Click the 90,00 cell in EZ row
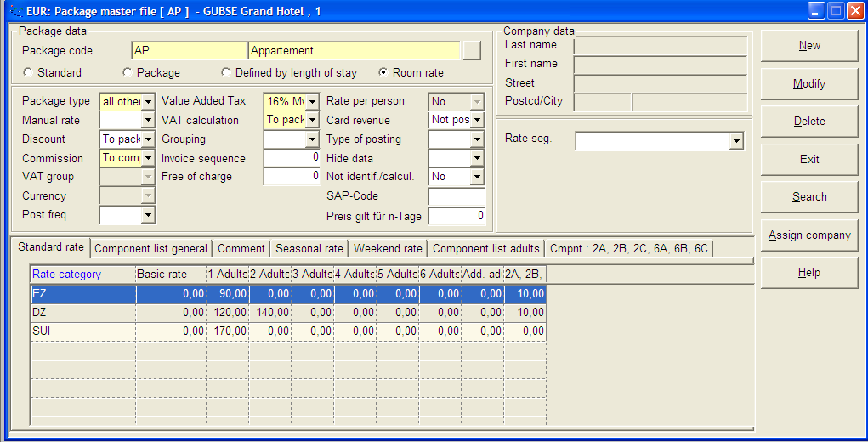The image size is (868, 442). coord(228,294)
